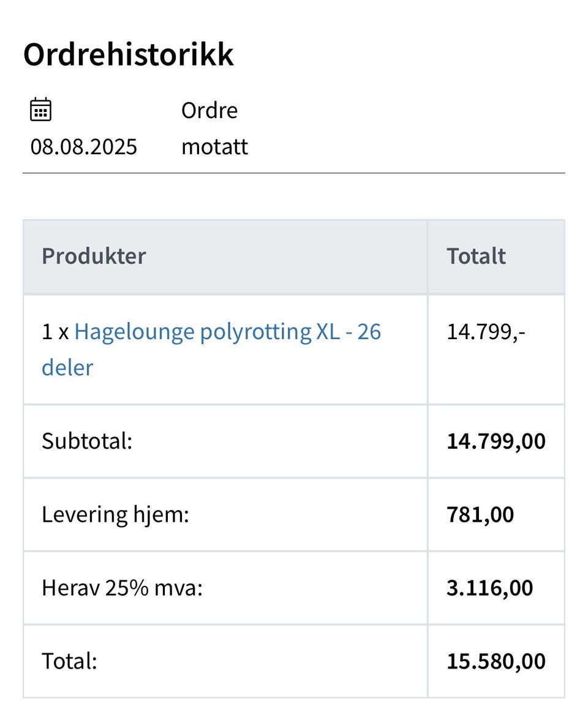Click the Produkter column header
The height and width of the screenshot is (712, 588).
tap(94, 256)
